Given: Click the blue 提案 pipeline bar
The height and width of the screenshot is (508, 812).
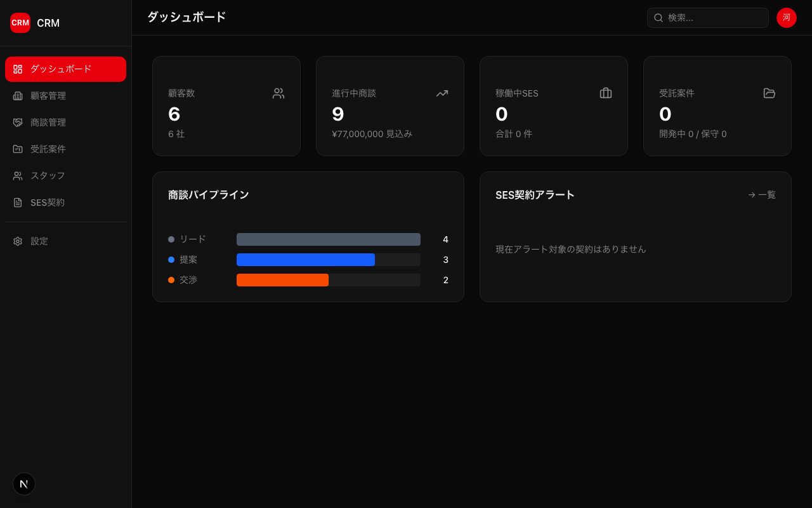Looking at the screenshot, I should point(306,260).
